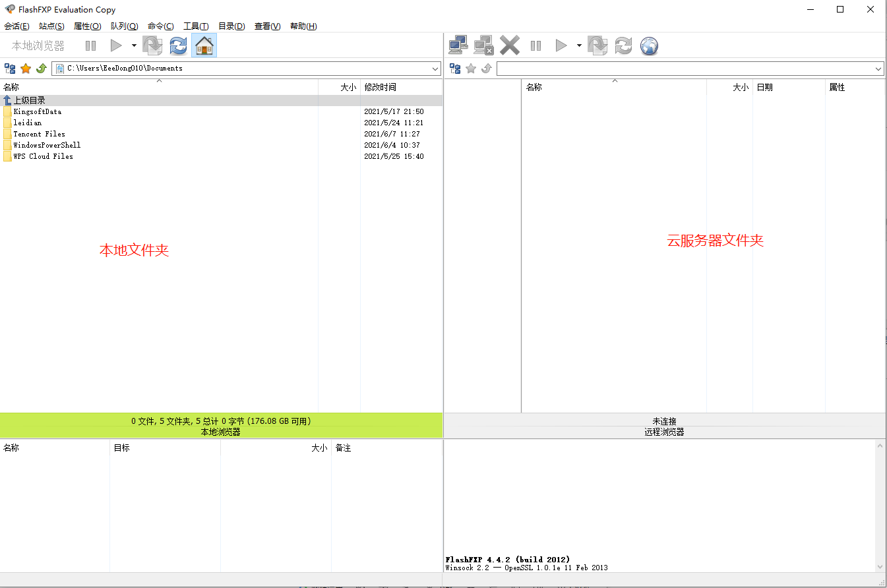Expand the remote path dropdown

(x=878, y=69)
